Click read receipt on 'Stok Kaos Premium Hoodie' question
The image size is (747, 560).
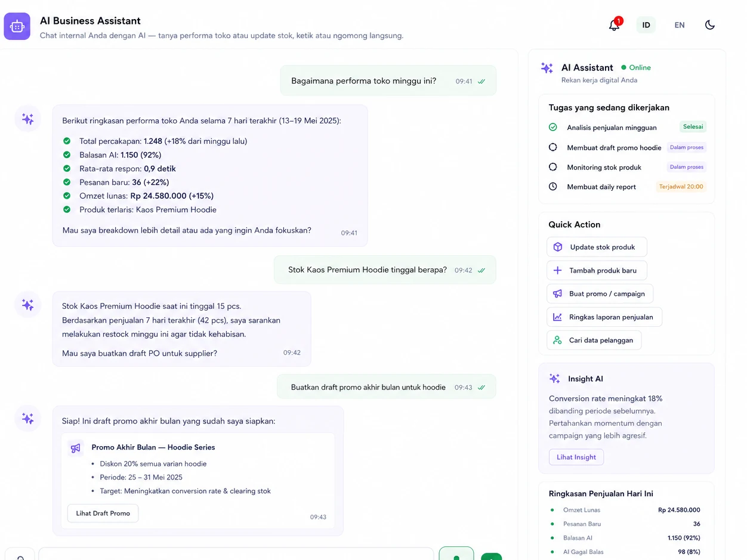pyautogui.click(x=481, y=270)
